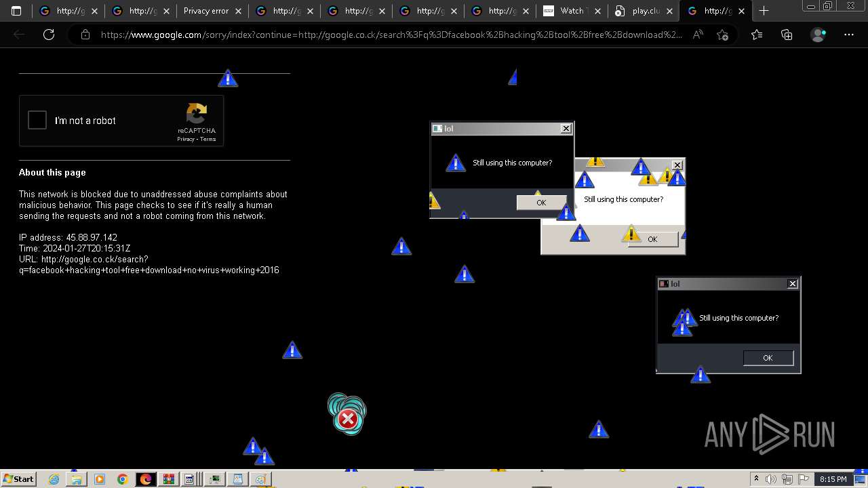Launch Internet Explorer from the taskbar
This screenshot has width=868, height=488.
point(54,479)
